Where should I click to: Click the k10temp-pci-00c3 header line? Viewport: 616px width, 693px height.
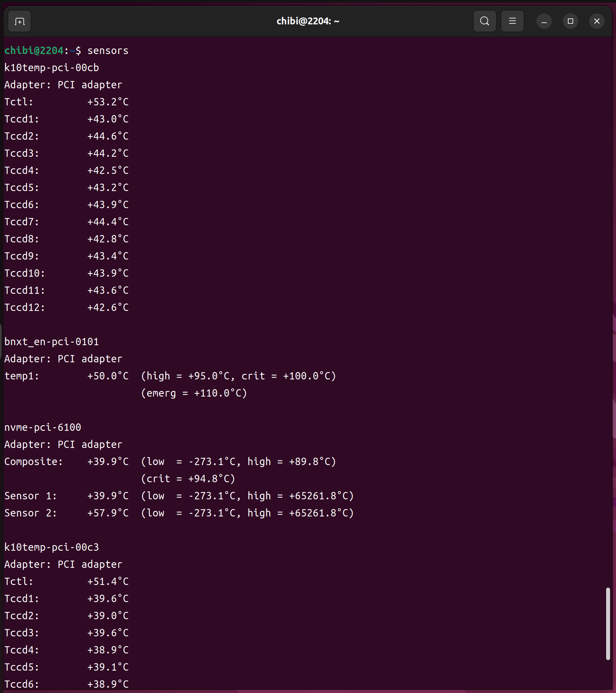pos(51,547)
